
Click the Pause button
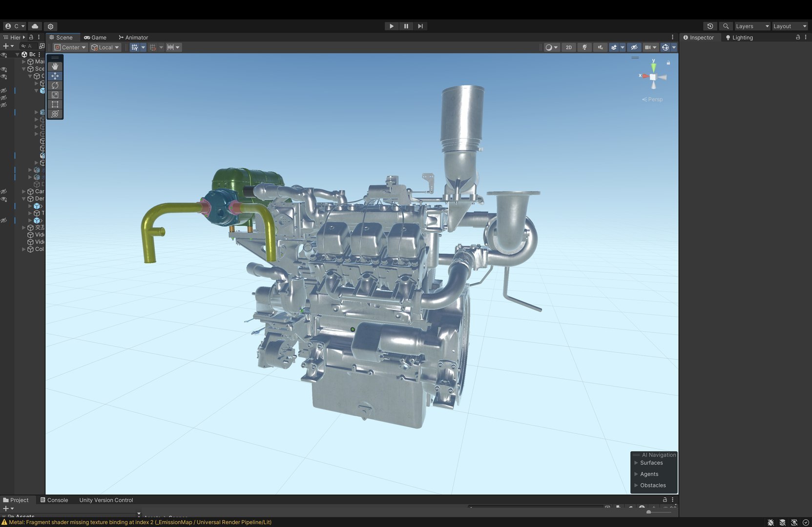pos(406,26)
